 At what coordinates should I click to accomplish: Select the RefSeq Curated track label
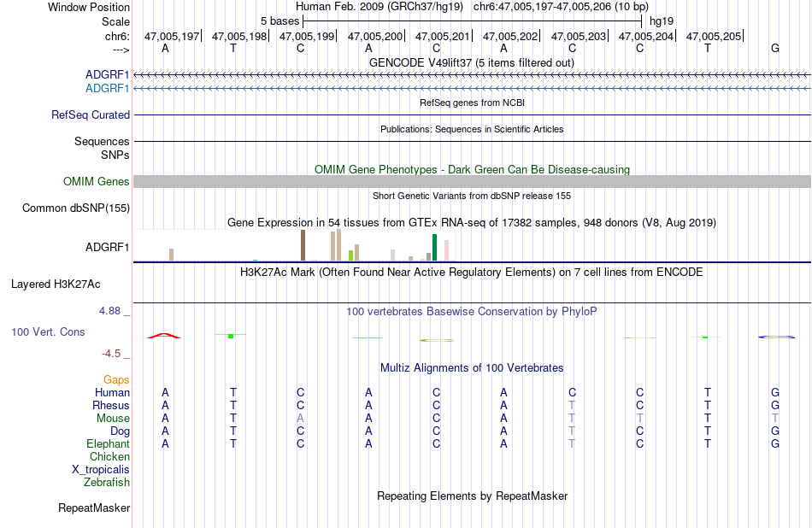tap(90, 115)
